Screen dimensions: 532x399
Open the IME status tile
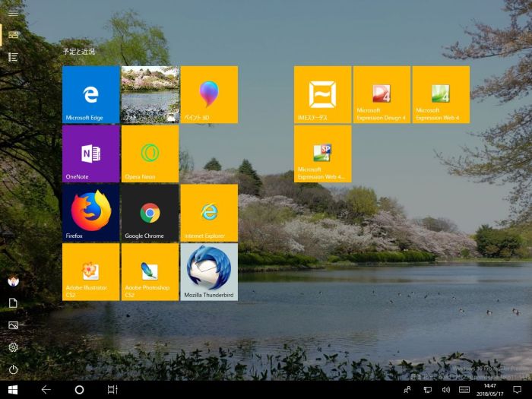322,94
